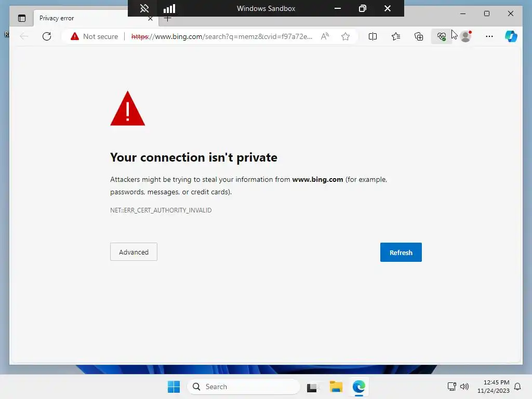Click the Sandbox signal strength icon

click(x=169, y=8)
